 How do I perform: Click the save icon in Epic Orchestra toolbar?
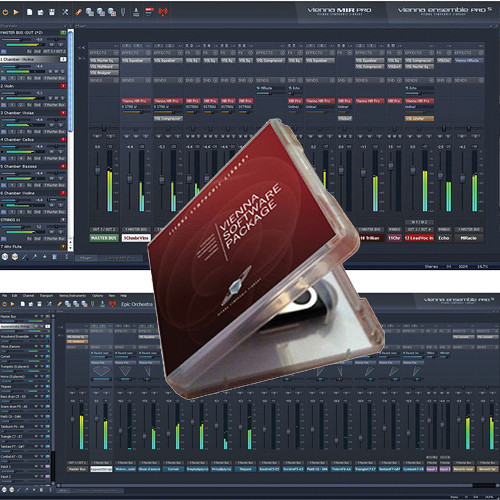pyautogui.click(x=39, y=304)
